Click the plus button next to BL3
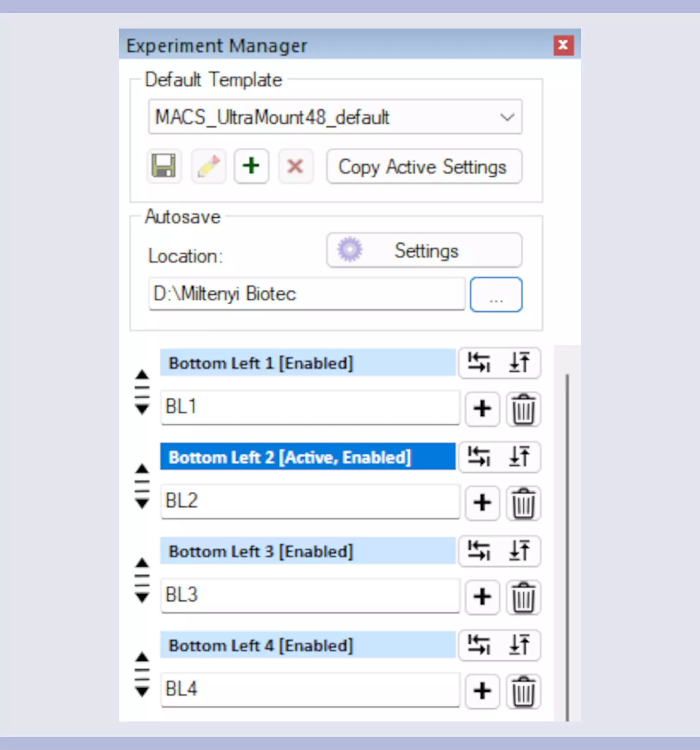 [482, 597]
